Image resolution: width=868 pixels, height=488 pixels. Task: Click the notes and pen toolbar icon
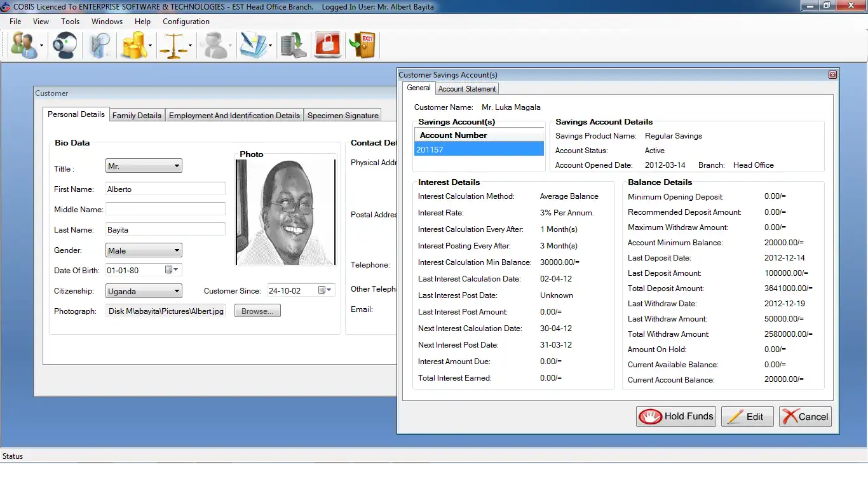tap(252, 46)
